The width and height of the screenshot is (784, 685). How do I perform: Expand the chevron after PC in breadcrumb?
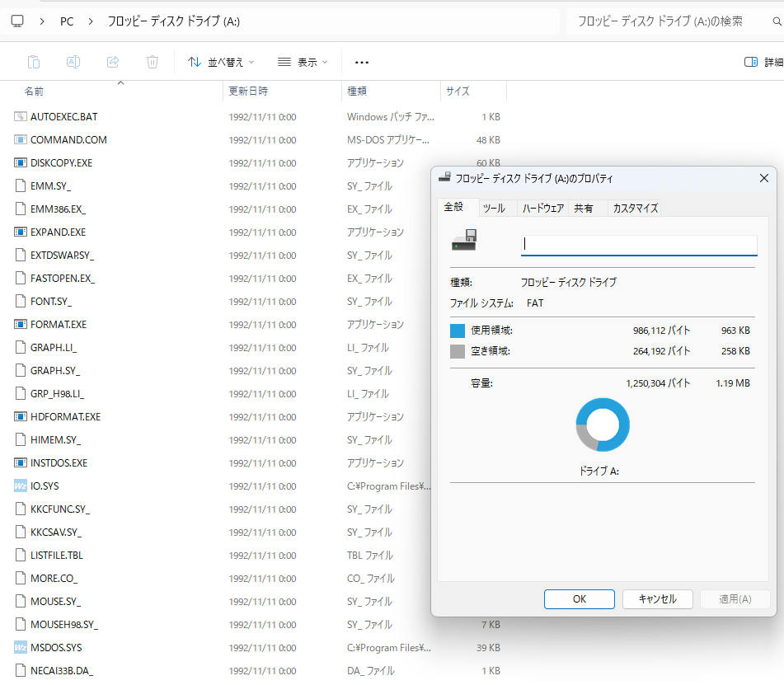(91, 21)
